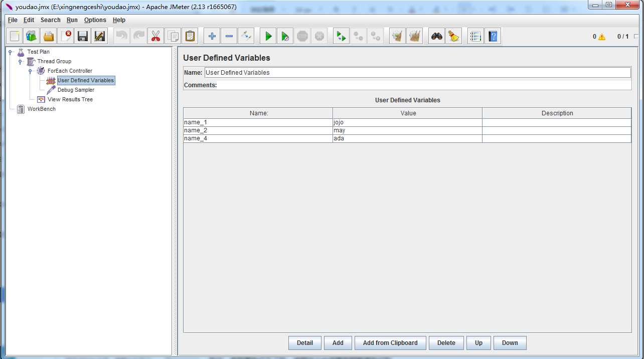This screenshot has width=644, height=359.
Task: Open the Run menu
Action: pyautogui.click(x=72, y=20)
